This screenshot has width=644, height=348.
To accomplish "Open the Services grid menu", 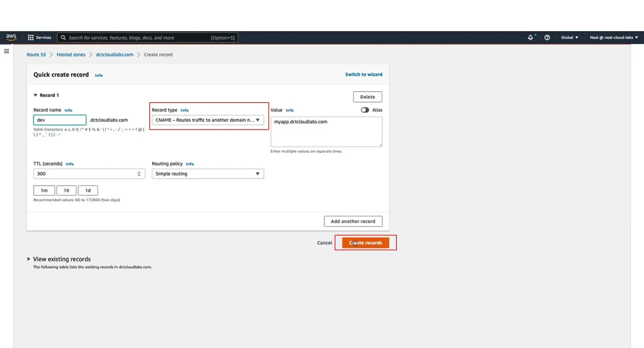I will (x=39, y=37).
